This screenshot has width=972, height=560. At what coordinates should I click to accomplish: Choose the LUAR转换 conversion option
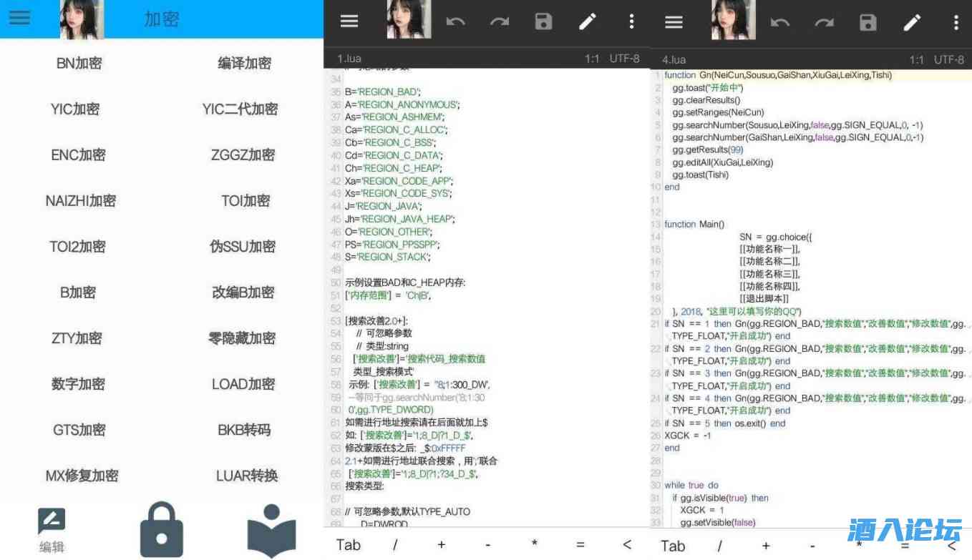point(246,476)
